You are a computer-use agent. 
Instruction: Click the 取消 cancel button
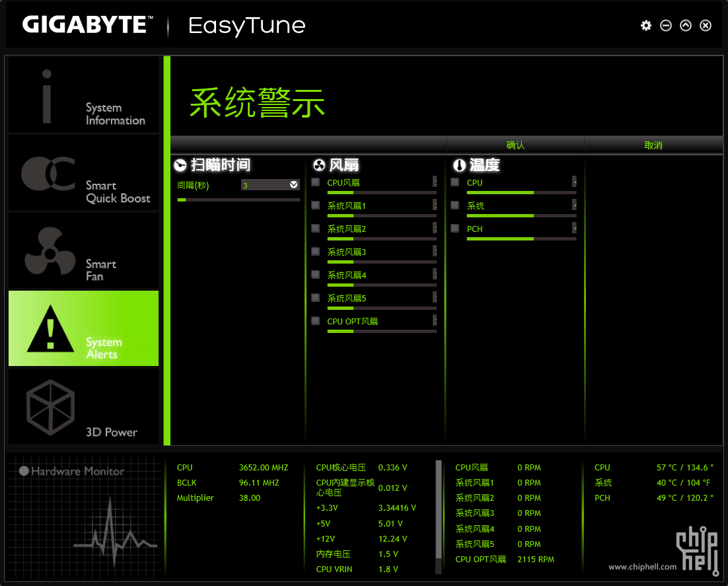point(653,145)
